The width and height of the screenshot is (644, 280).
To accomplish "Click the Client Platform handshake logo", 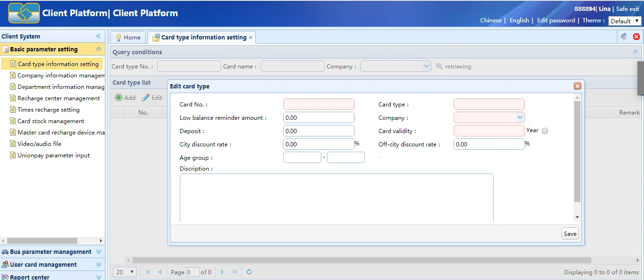I will [x=24, y=13].
